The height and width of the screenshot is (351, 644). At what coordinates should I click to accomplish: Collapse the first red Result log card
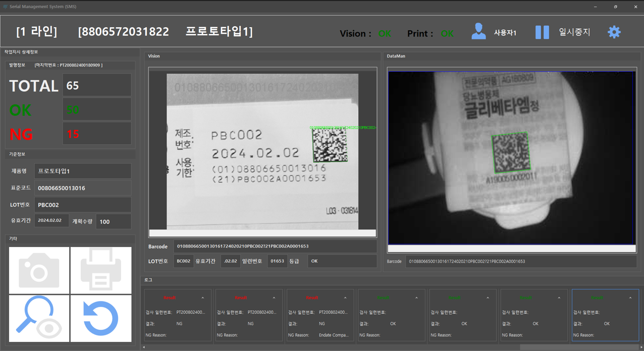coord(203,298)
